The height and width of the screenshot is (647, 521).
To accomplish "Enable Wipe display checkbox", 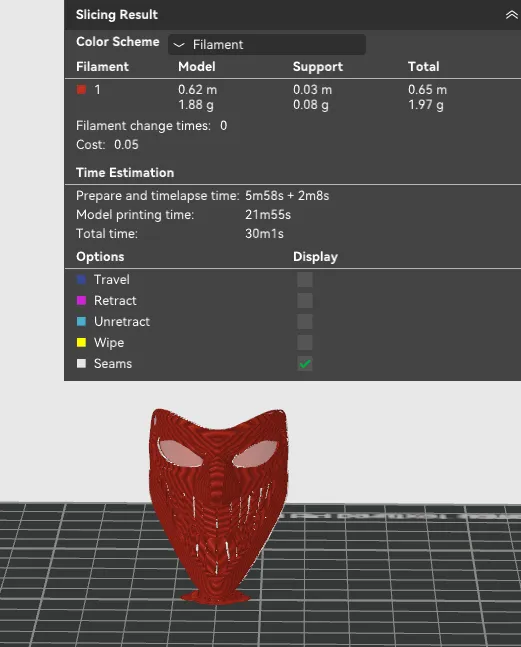I will click(305, 342).
